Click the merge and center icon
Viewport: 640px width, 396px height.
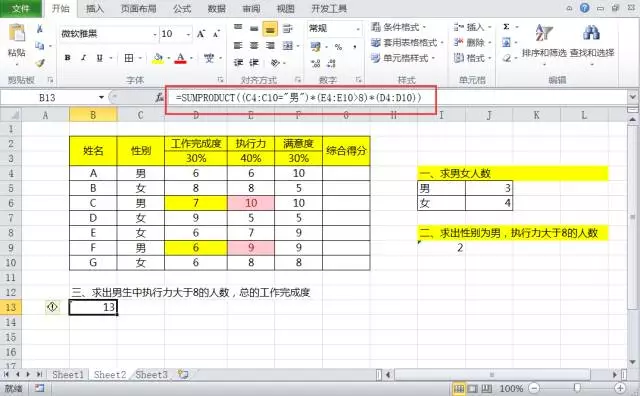[x=288, y=45]
